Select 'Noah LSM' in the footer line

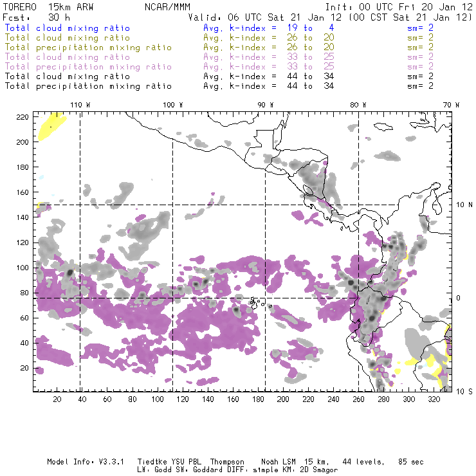279,462
